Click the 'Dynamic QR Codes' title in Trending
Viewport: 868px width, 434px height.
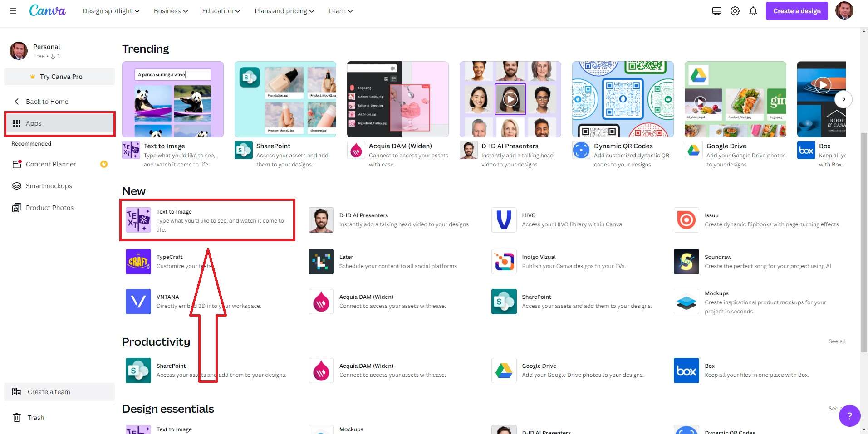[623, 146]
